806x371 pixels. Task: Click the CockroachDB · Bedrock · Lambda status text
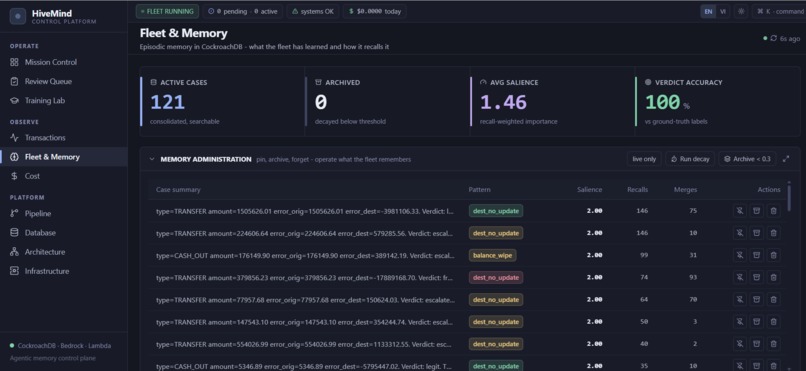(64, 346)
